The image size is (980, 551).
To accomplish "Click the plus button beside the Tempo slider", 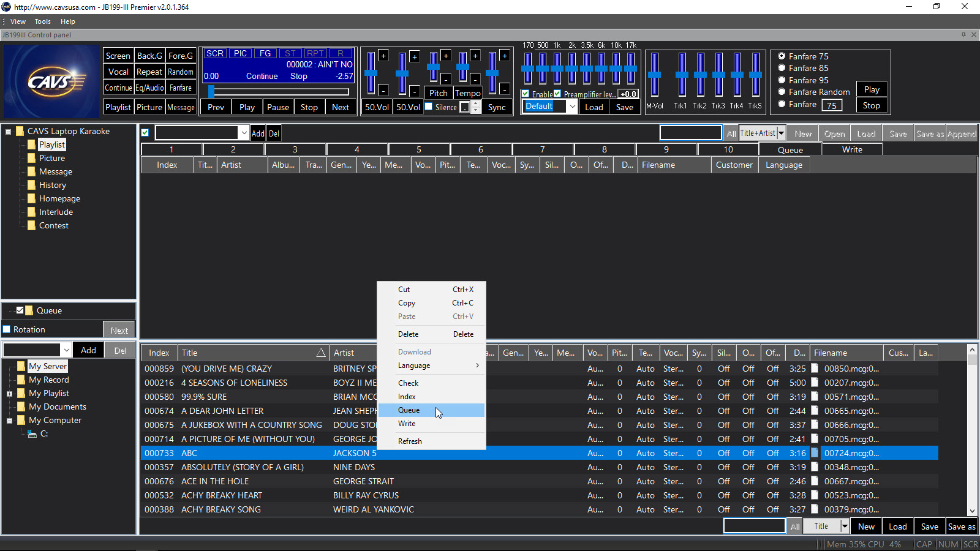I will click(475, 56).
